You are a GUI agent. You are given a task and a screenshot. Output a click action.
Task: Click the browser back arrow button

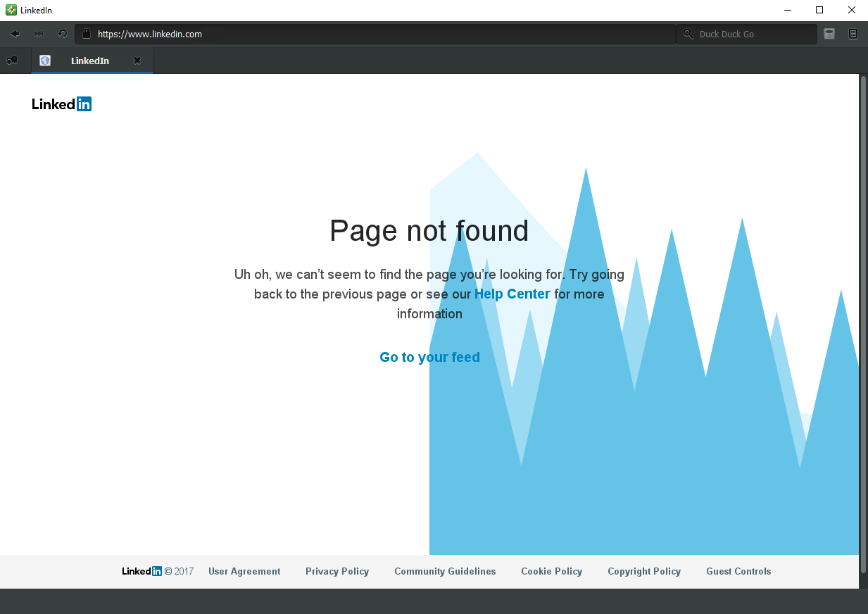(15, 34)
